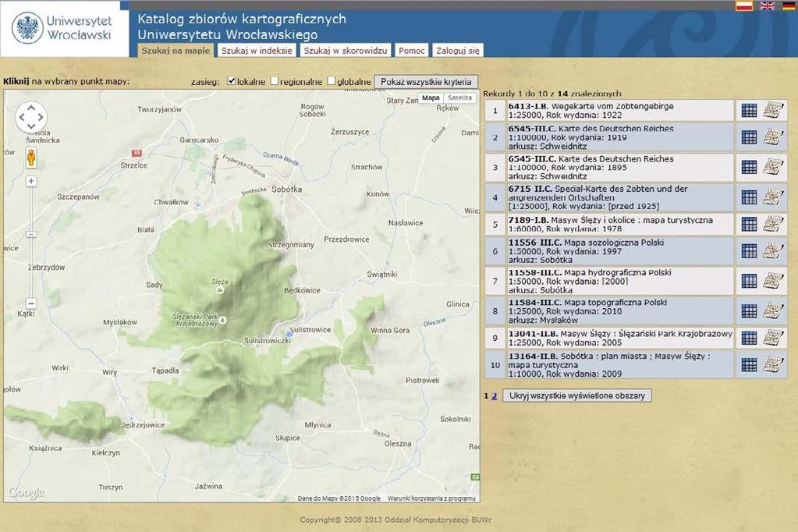Screen dimensions: 798x532
Task: Pick the Street View pegman icon
Action: tap(31, 158)
